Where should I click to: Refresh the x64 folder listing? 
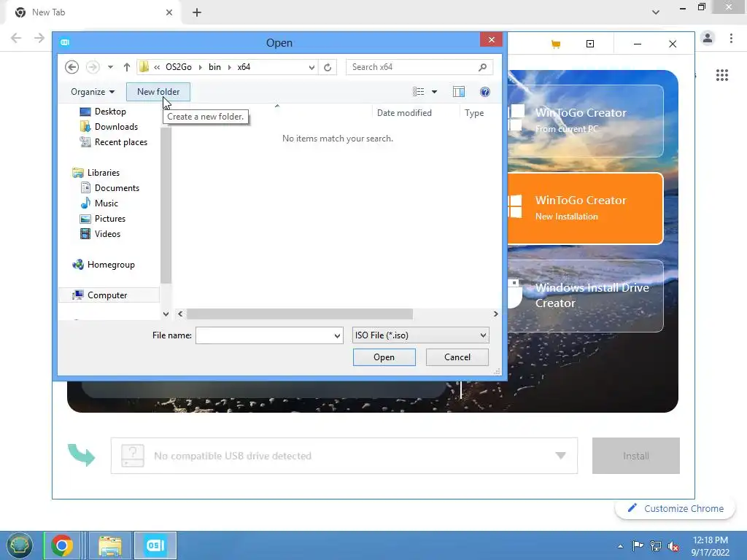[328, 67]
